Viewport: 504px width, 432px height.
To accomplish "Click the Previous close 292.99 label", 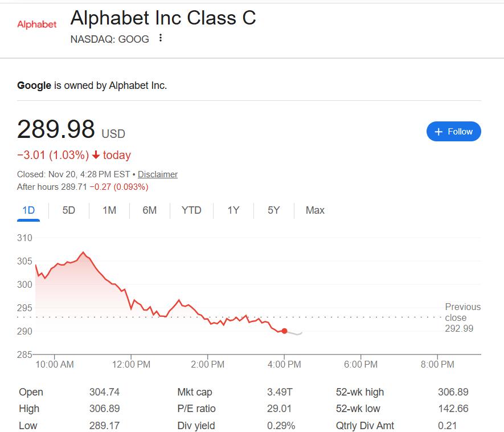I will [x=462, y=317].
